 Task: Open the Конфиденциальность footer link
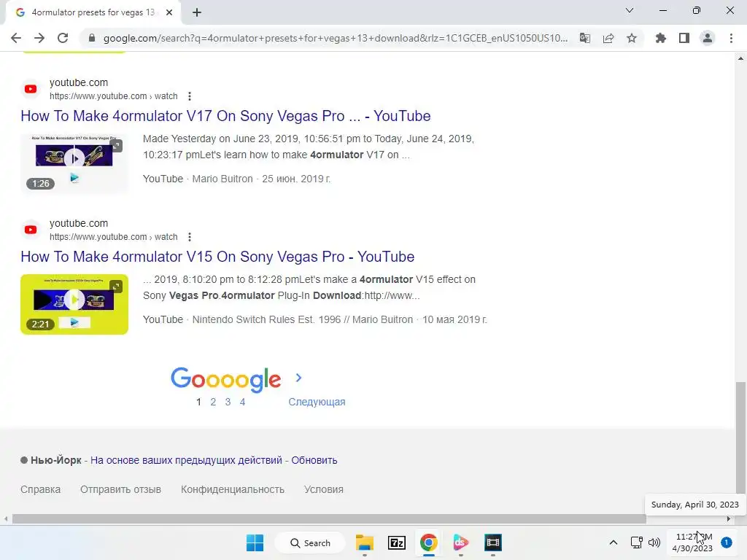[x=233, y=489]
